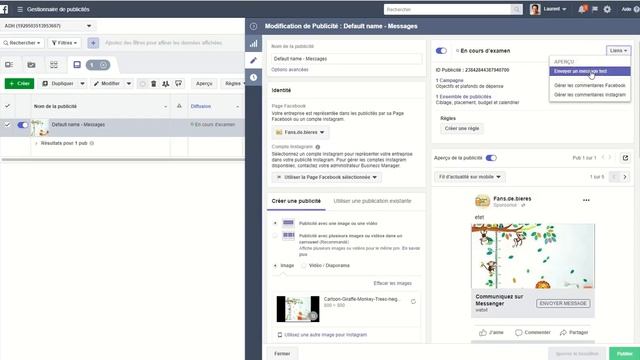Open the history clock icon in side rail
This screenshot has height=360, width=640.
pyautogui.click(x=253, y=77)
